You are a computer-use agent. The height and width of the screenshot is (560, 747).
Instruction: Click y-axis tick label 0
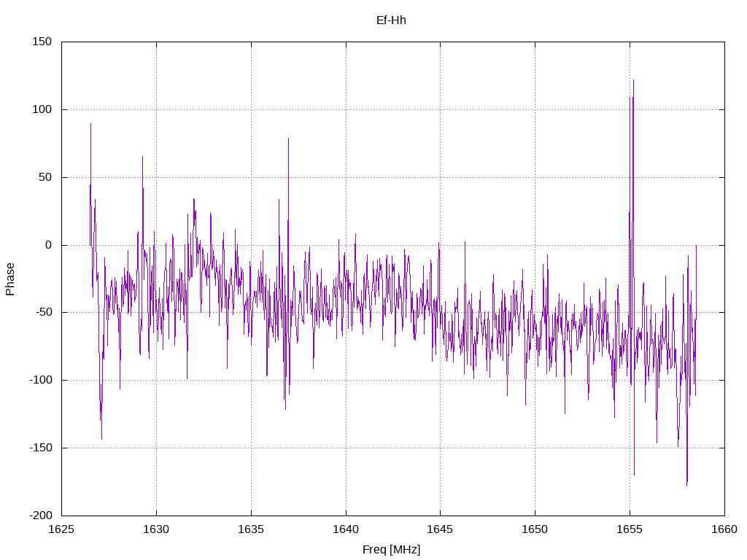(49, 245)
